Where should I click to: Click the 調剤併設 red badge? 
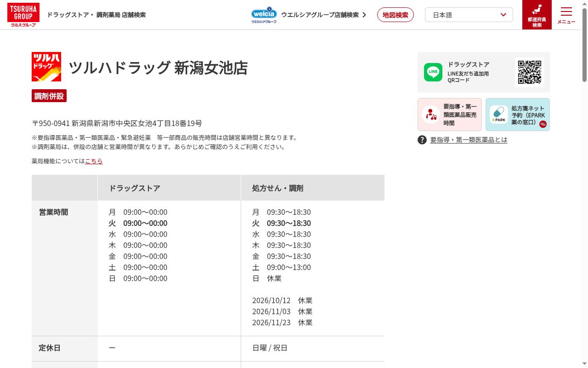point(49,96)
